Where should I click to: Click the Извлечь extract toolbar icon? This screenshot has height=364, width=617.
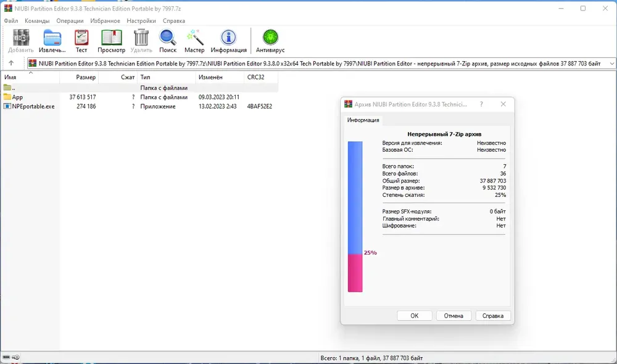pyautogui.click(x=52, y=41)
